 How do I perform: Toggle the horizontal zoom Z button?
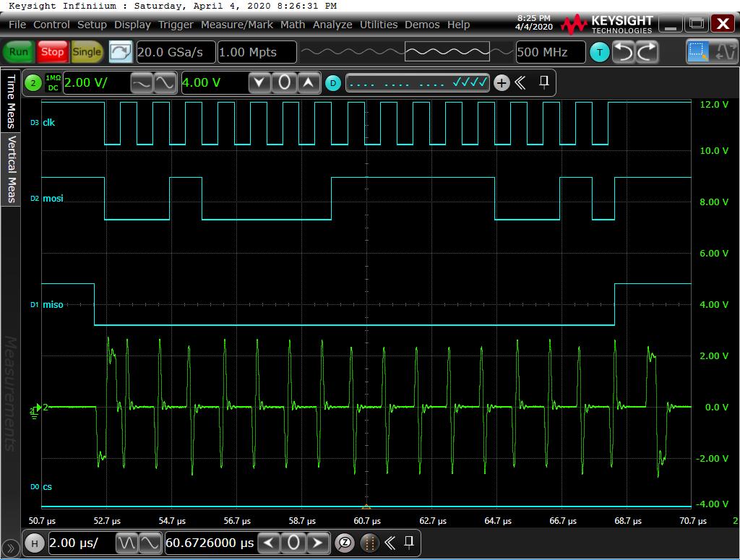[x=345, y=543]
